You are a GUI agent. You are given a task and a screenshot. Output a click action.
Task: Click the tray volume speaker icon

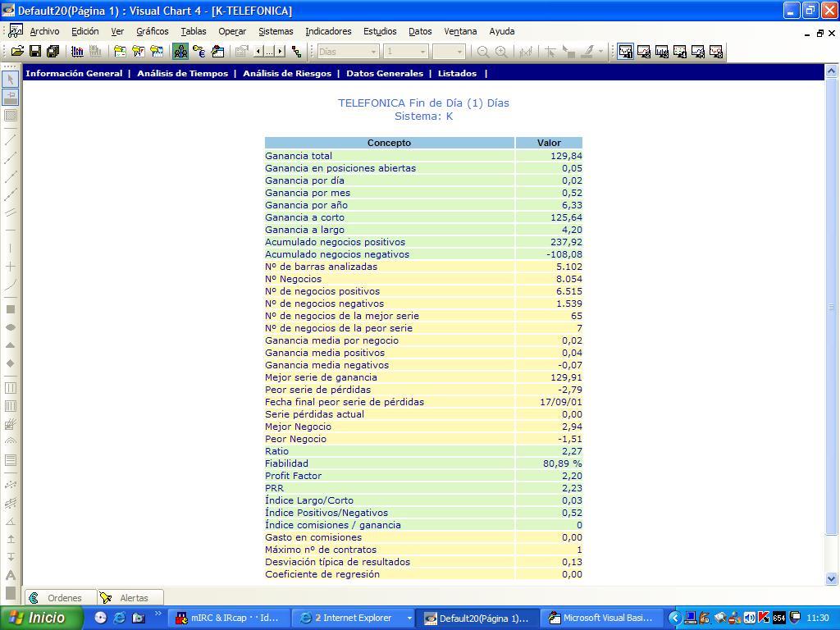click(750, 619)
